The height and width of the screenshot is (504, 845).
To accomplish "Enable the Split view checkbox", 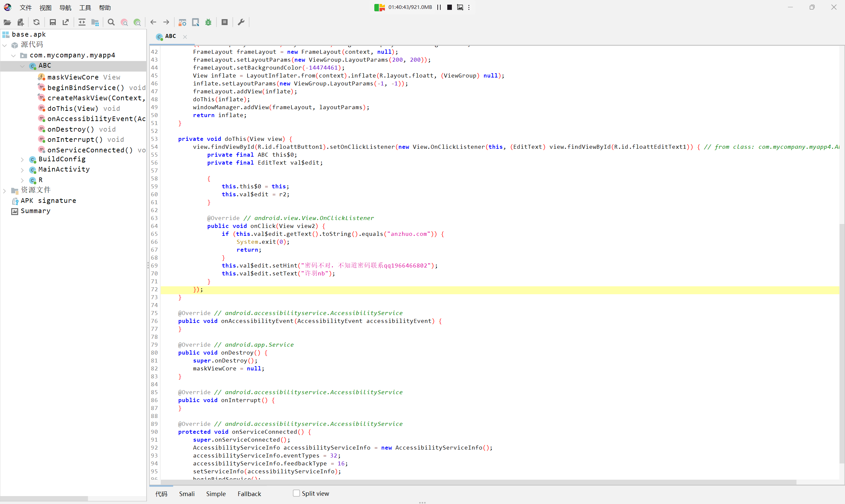I will point(296,493).
